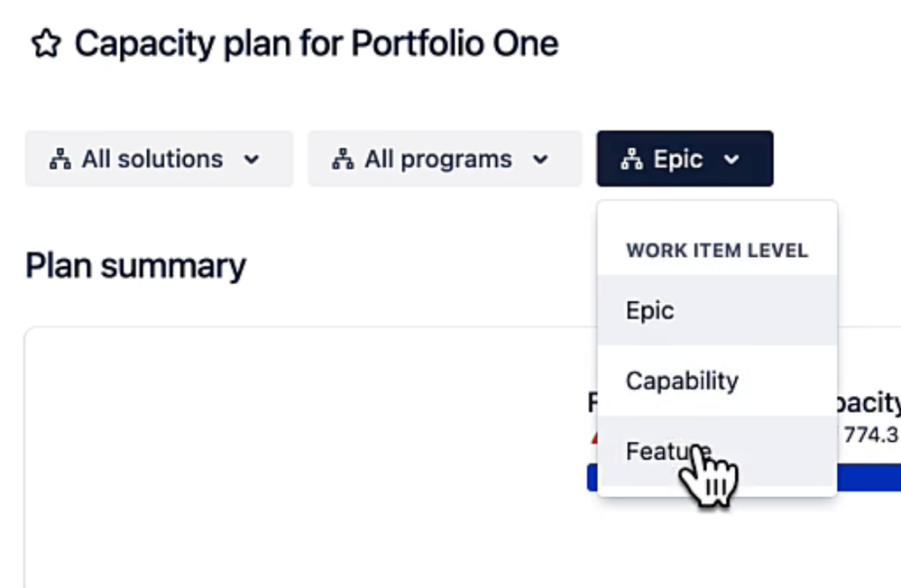Click the blue capacity progress bar
Viewport: 901px width, 588px height.
coord(869,478)
